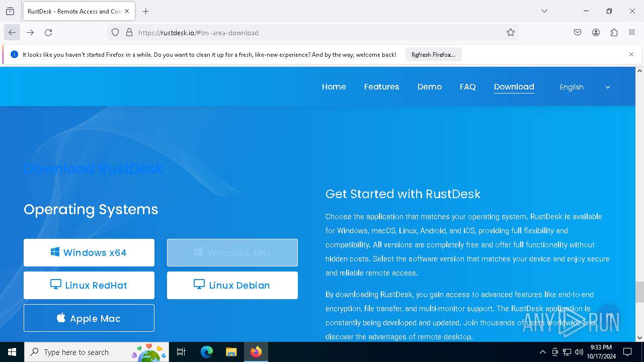The height and width of the screenshot is (362, 644).
Task: Download the Linux Debian package
Action: click(232, 285)
